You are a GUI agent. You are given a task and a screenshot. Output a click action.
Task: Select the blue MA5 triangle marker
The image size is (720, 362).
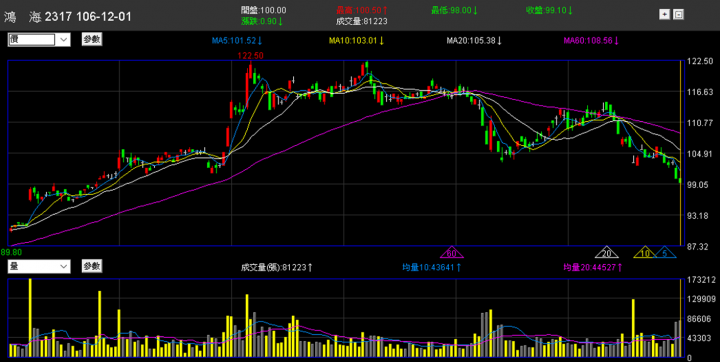(x=665, y=252)
